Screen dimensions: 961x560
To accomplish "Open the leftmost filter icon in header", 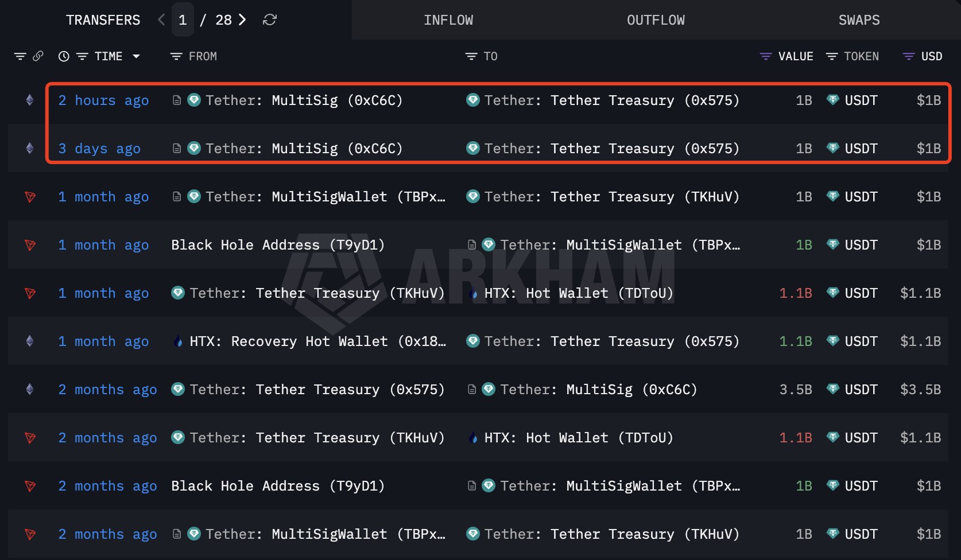I will 20,56.
